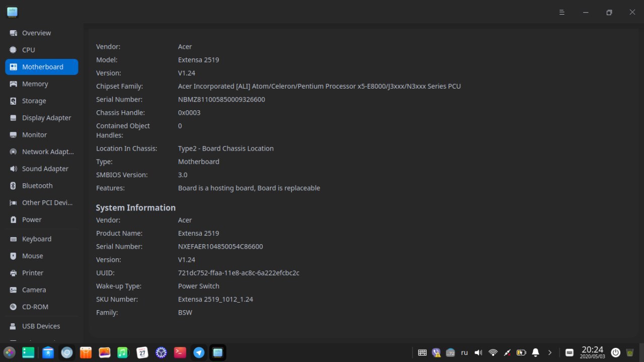644x362 pixels.
Task: Open the volume control tray icon
Action: pos(478,352)
